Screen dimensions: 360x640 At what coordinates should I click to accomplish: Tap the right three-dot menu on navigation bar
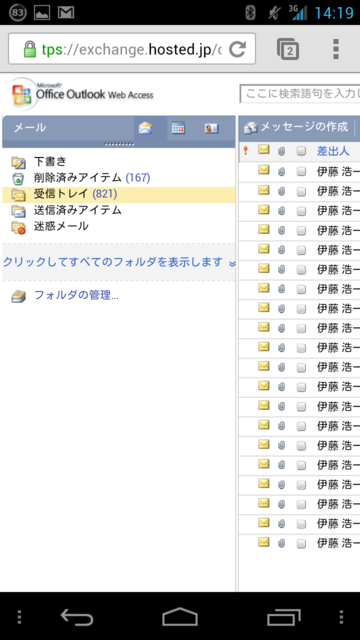(x=341, y=617)
